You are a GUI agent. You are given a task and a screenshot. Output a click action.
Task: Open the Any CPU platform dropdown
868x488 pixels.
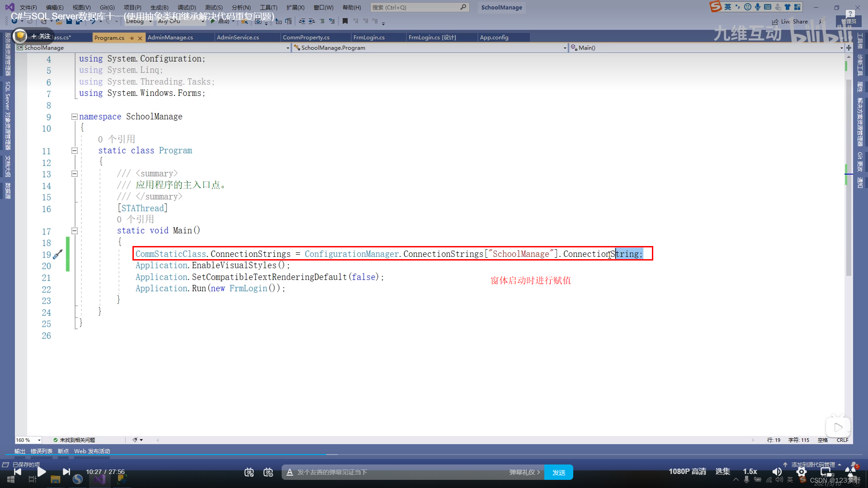pos(181,21)
